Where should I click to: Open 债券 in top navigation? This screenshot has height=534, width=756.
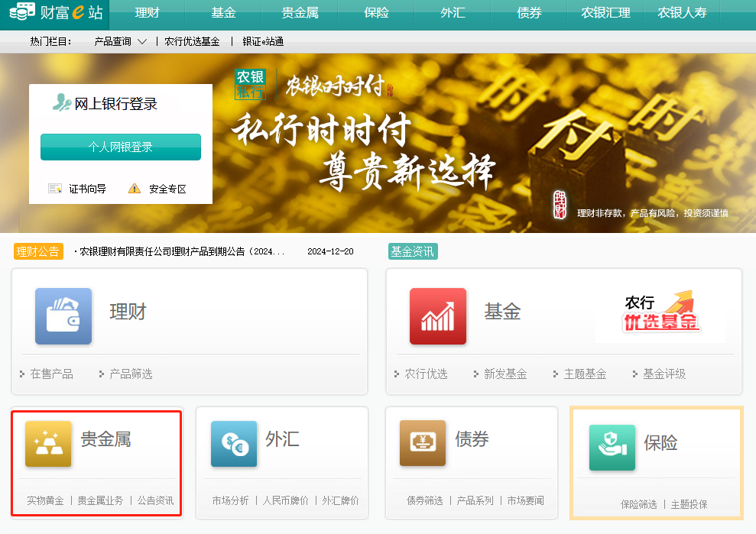point(530,13)
